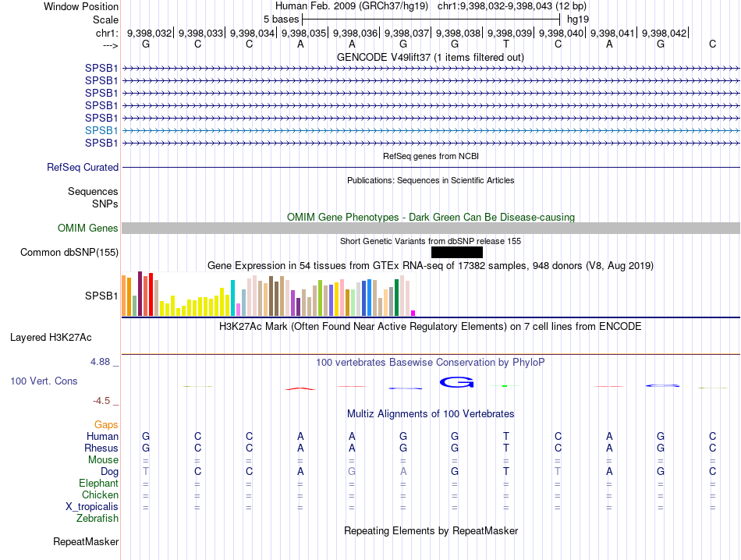The width and height of the screenshot is (741, 560).
Task: Click the 4.88 PhyloP upper limit value
Action: [100, 362]
